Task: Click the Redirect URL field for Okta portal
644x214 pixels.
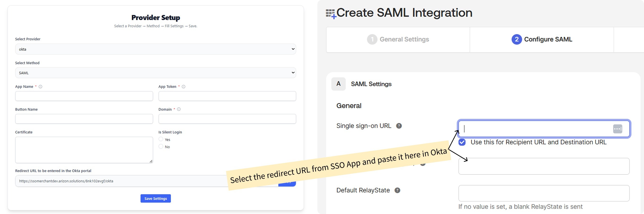Action: coord(120,181)
